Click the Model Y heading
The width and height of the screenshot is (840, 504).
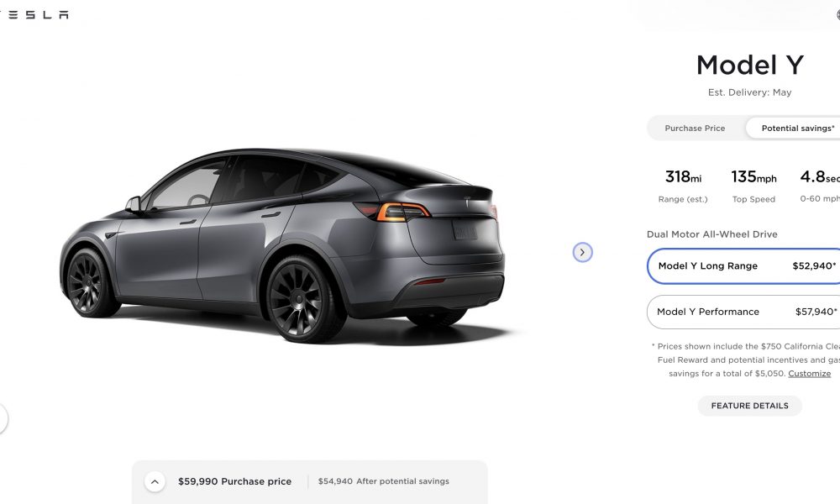(x=750, y=66)
